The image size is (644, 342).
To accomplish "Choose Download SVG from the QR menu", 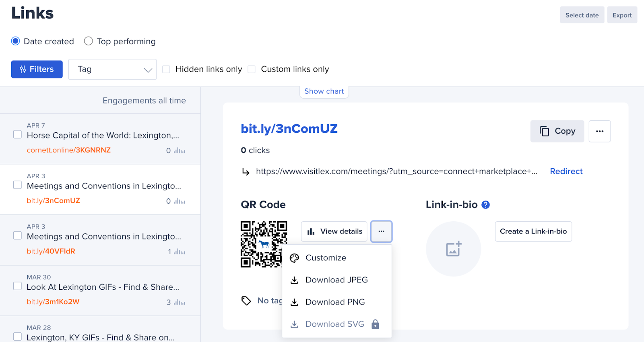I will 337,324.
